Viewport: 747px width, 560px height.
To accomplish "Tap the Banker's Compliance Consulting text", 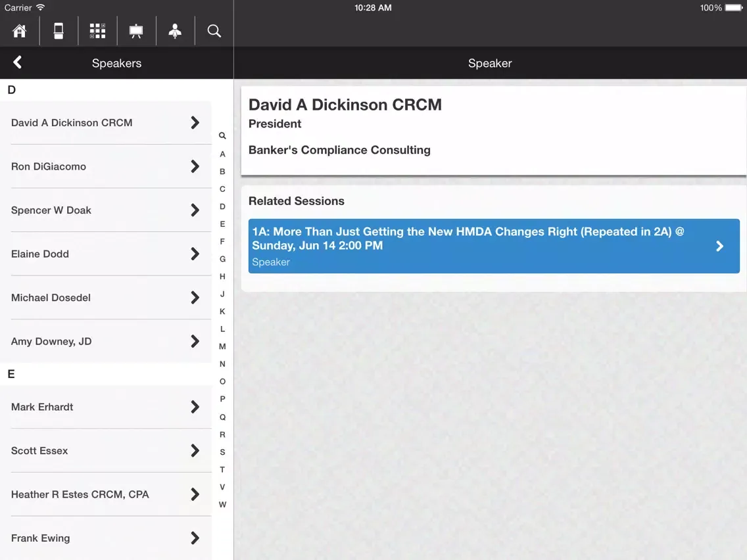I will coord(340,150).
